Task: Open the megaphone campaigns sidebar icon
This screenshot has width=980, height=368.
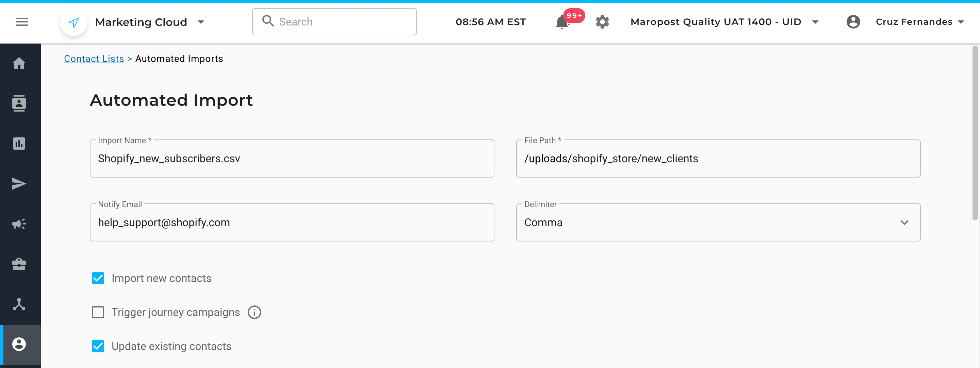Action: pyautogui.click(x=19, y=224)
